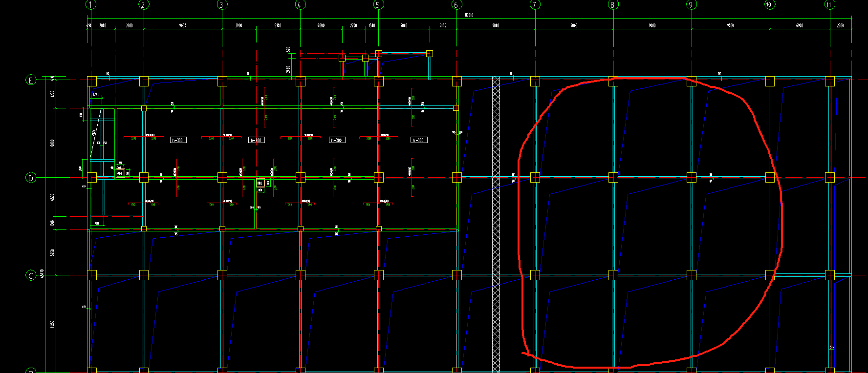
Task: Select grid axis bubble 3
Action: 221,4
